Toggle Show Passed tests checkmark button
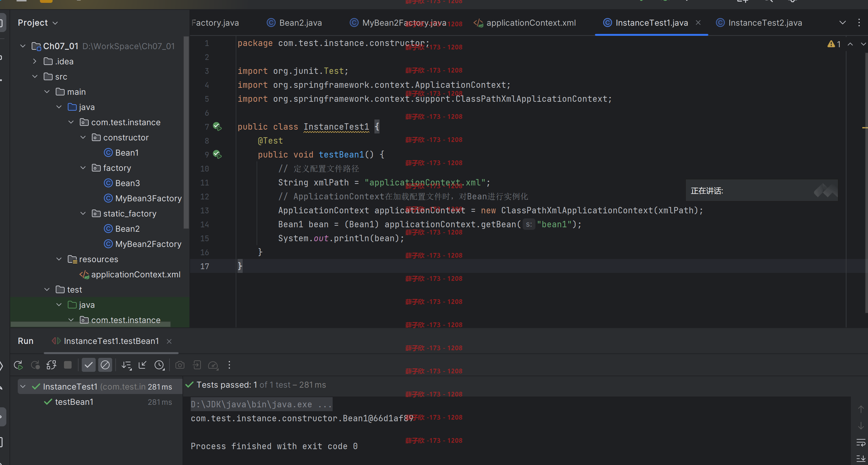This screenshot has height=465, width=868. pos(89,365)
